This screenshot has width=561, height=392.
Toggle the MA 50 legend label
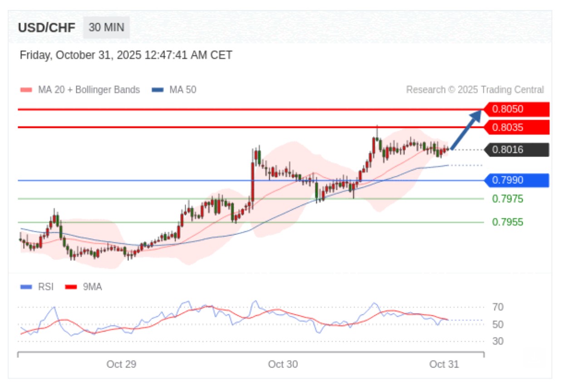[x=182, y=90]
